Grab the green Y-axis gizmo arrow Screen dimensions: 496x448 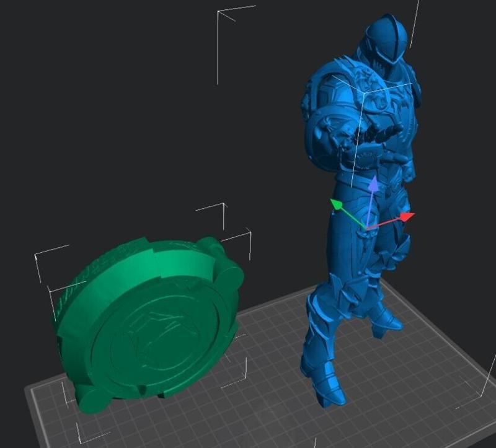click(x=336, y=204)
